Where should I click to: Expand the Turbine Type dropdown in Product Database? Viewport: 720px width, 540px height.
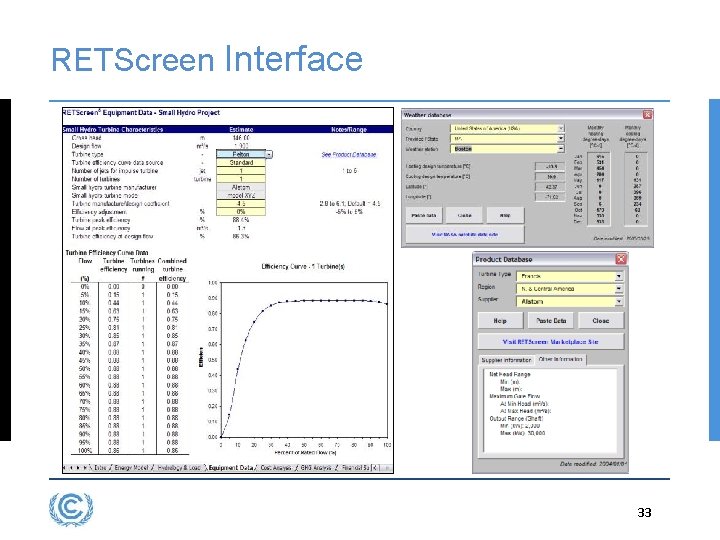(x=619, y=276)
